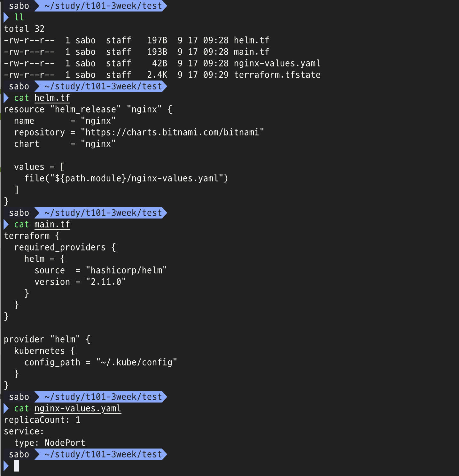Viewport: 459px width, 476px height.
Task: Click the -rw-r--r-- permissions of main.tf row
Action: tap(29, 52)
